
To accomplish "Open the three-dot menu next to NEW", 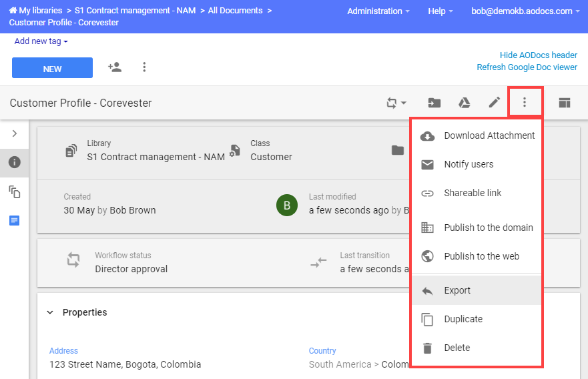I will (144, 67).
